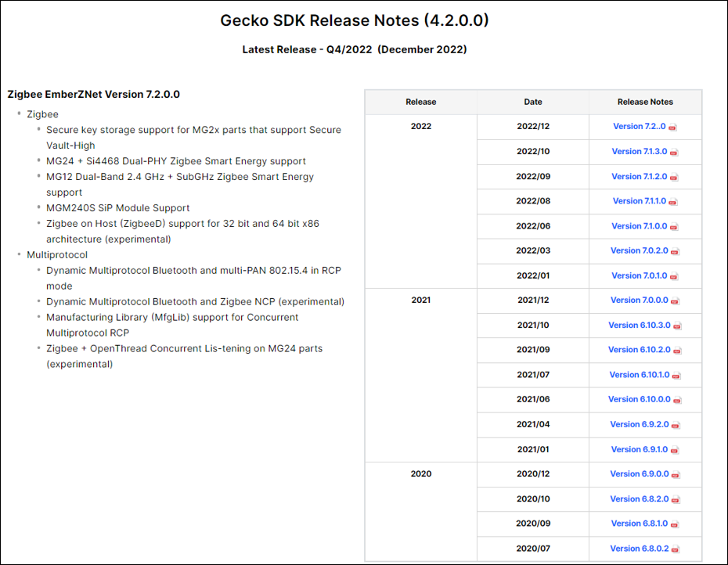Click the Dynamic Multiprotocol Bluetooth and Zigbee NCP bullet
The height and width of the screenshot is (565, 728).
195,302
